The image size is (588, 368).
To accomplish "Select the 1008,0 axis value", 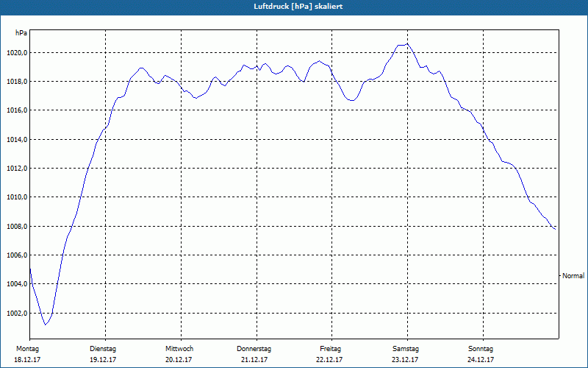I will click(x=17, y=227).
